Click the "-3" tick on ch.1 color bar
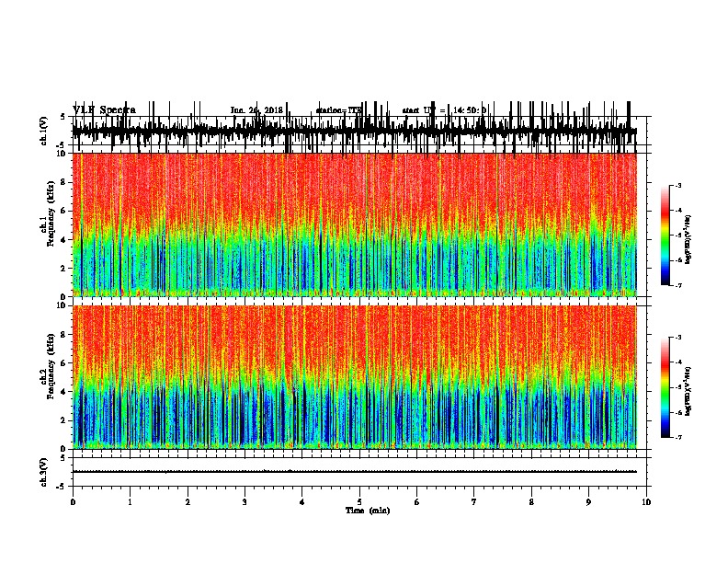This screenshot has width=728, height=563. pos(678,185)
